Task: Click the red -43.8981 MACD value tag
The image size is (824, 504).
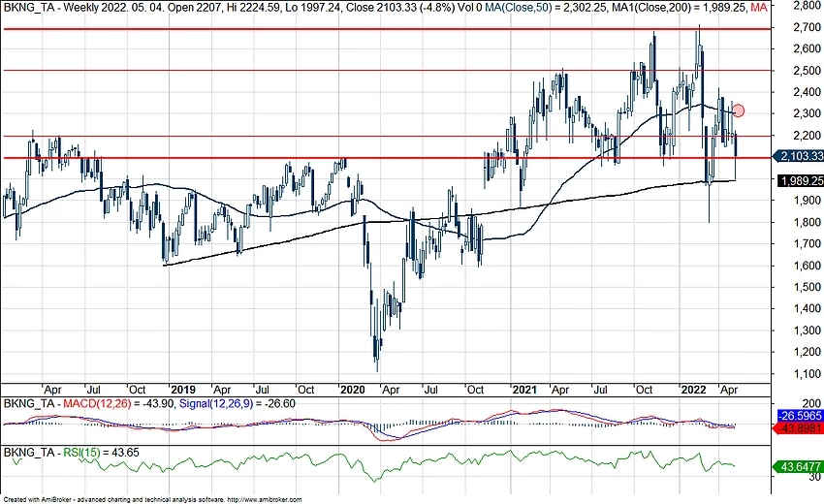Action: 800,428
